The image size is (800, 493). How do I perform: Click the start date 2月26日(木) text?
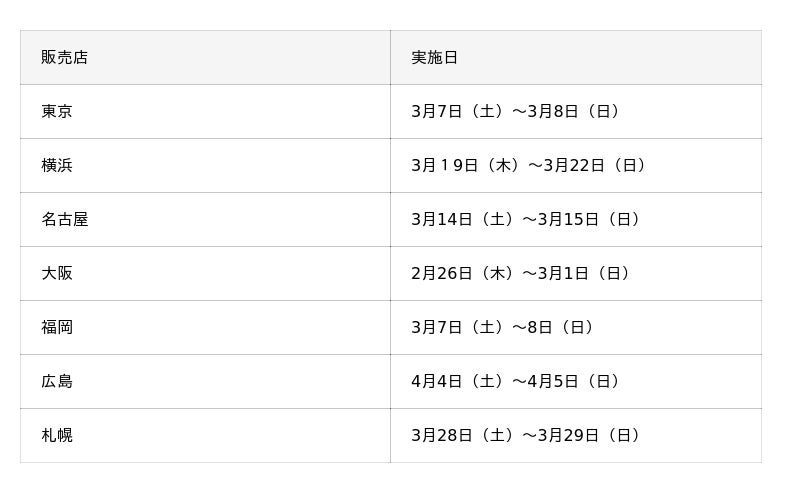(x=465, y=274)
